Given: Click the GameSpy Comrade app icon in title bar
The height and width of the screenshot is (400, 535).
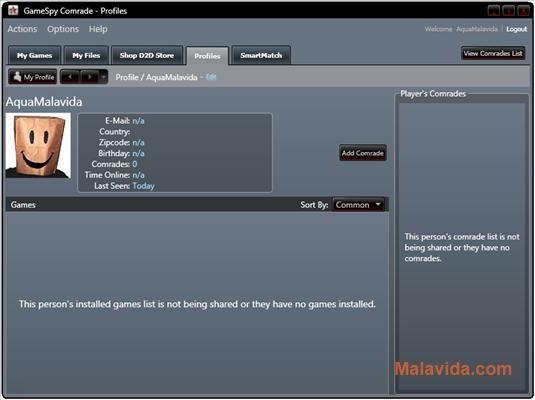Looking at the screenshot, I should pyautogui.click(x=13, y=10).
